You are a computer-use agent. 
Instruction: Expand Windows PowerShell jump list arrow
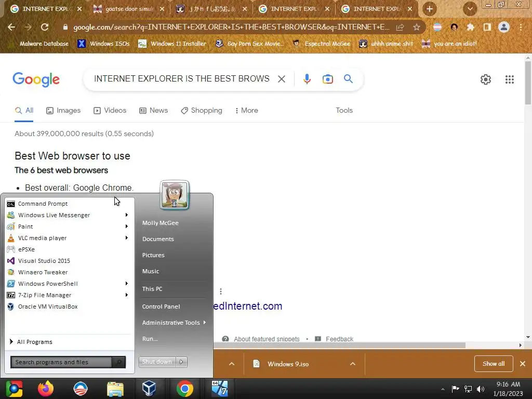pos(127,283)
